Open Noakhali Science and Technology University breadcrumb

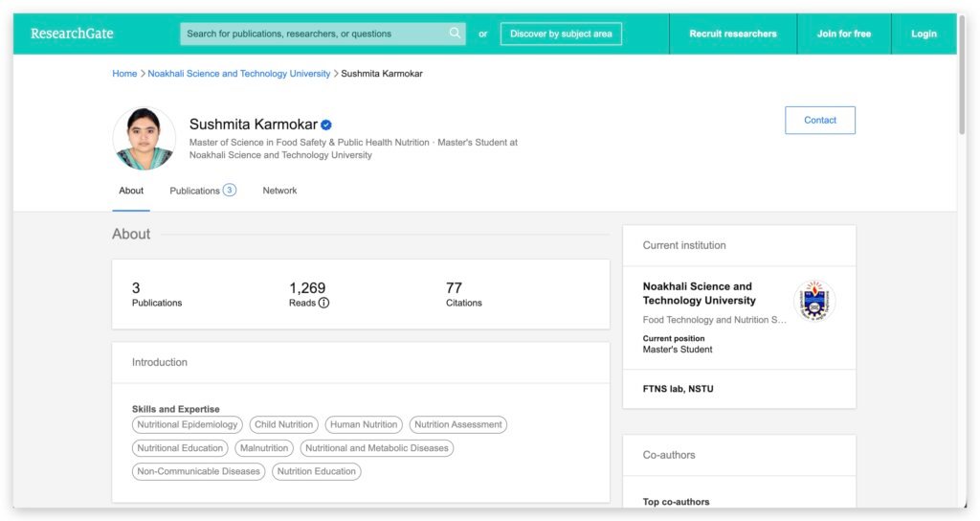[x=238, y=73]
